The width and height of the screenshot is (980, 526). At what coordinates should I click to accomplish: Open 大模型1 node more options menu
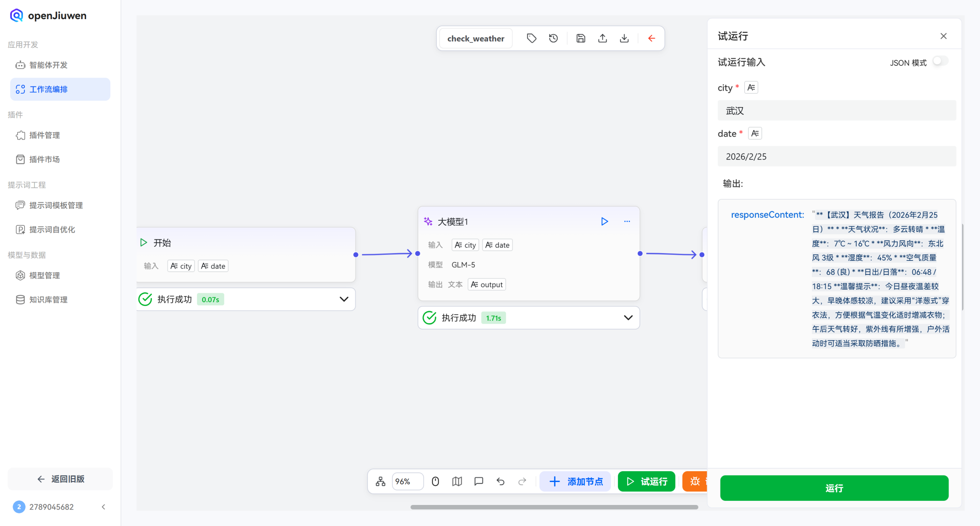pyautogui.click(x=627, y=221)
